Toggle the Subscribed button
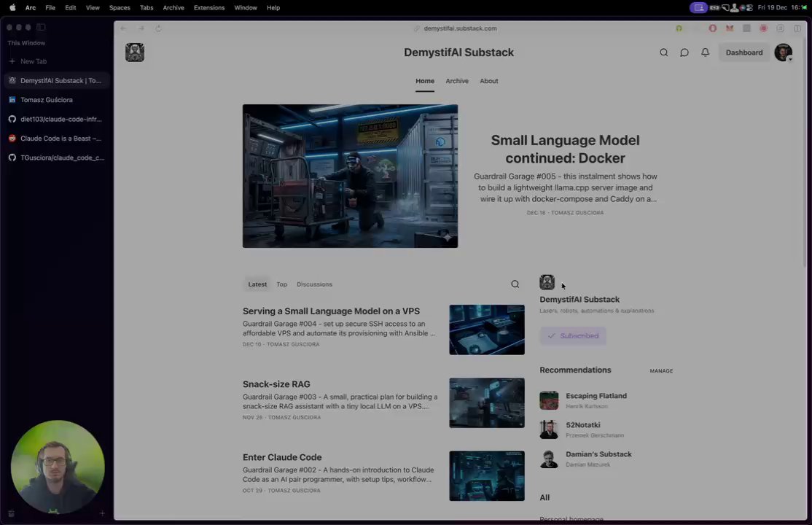Screen dimensions: 812x525 pos(573,336)
